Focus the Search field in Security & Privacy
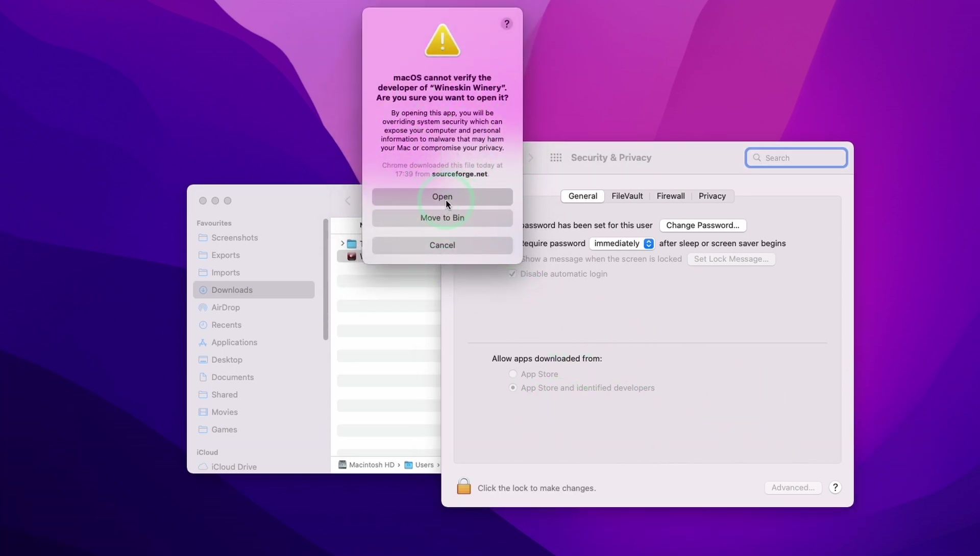Image resolution: width=980 pixels, height=556 pixels. 796,158
